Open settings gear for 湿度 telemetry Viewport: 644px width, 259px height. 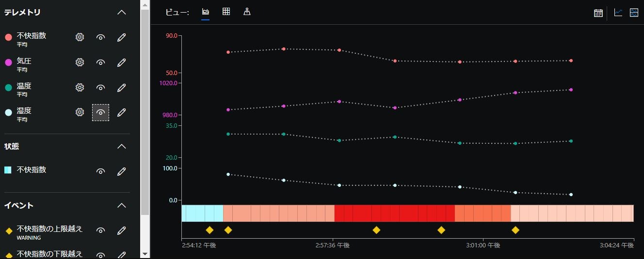80,112
